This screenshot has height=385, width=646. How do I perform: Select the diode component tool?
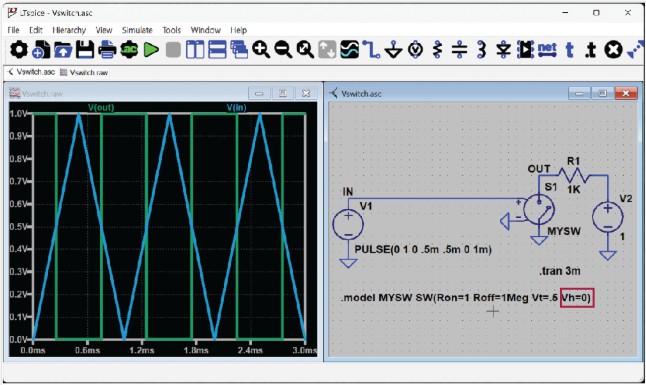[x=503, y=50]
